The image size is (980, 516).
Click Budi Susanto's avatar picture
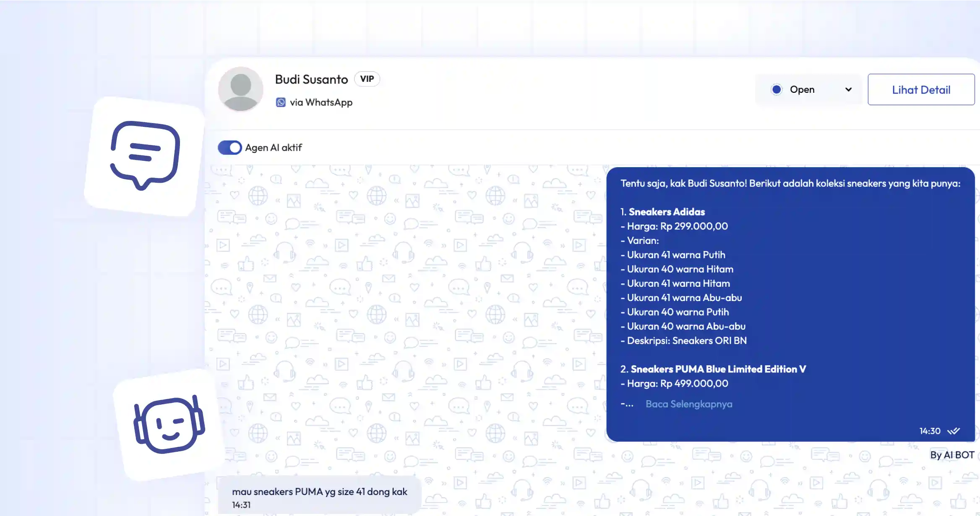pyautogui.click(x=240, y=89)
